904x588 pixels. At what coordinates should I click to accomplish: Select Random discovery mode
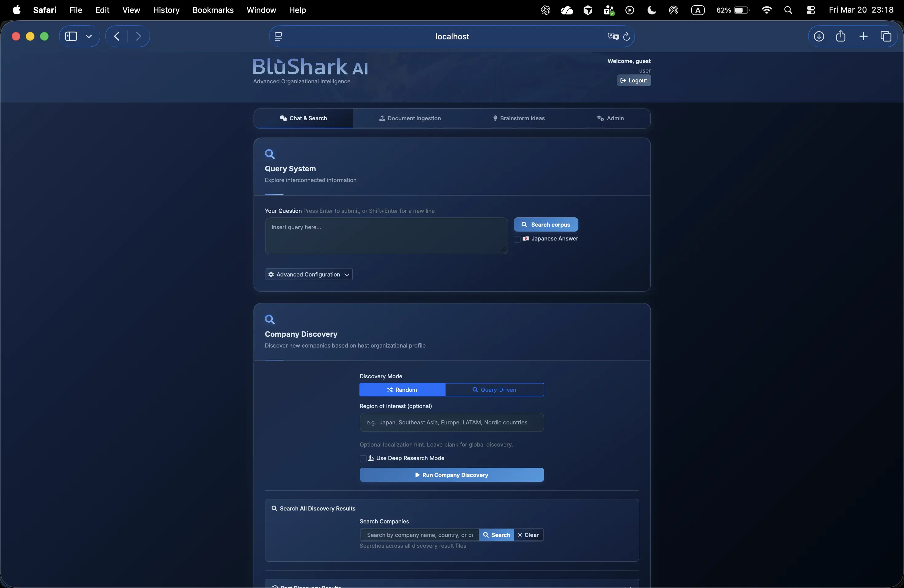(x=402, y=390)
